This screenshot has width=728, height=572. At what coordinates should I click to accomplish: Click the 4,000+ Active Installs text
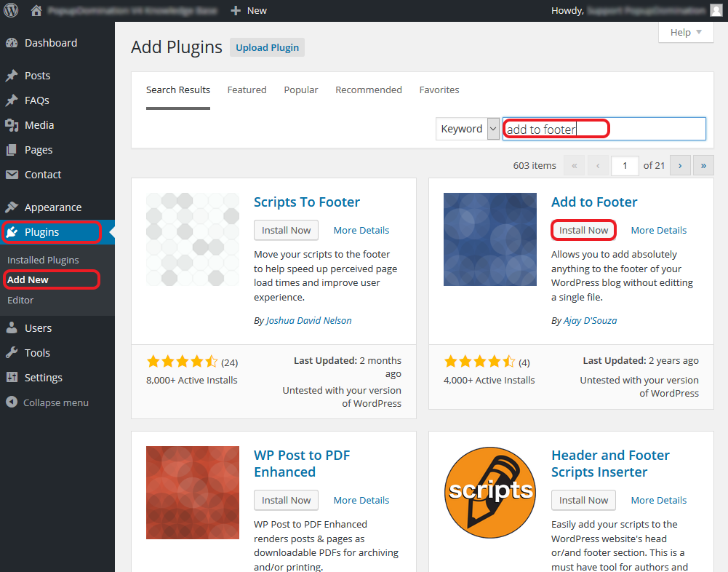click(489, 380)
